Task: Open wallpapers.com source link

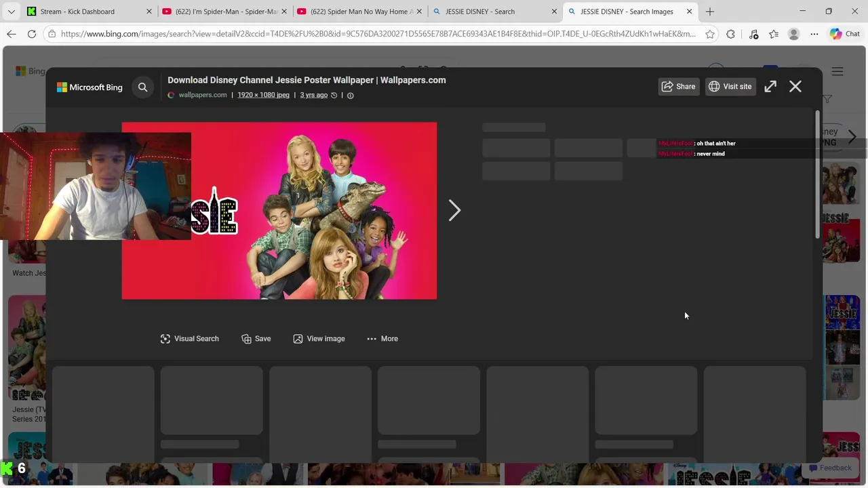Action: point(202,95)
